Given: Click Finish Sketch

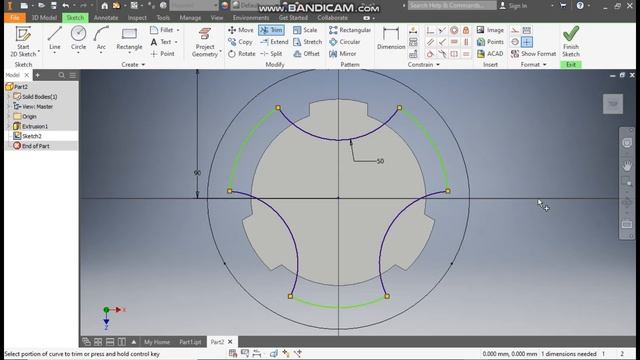Looking at the screenshot, I should (x=571, y=42).
